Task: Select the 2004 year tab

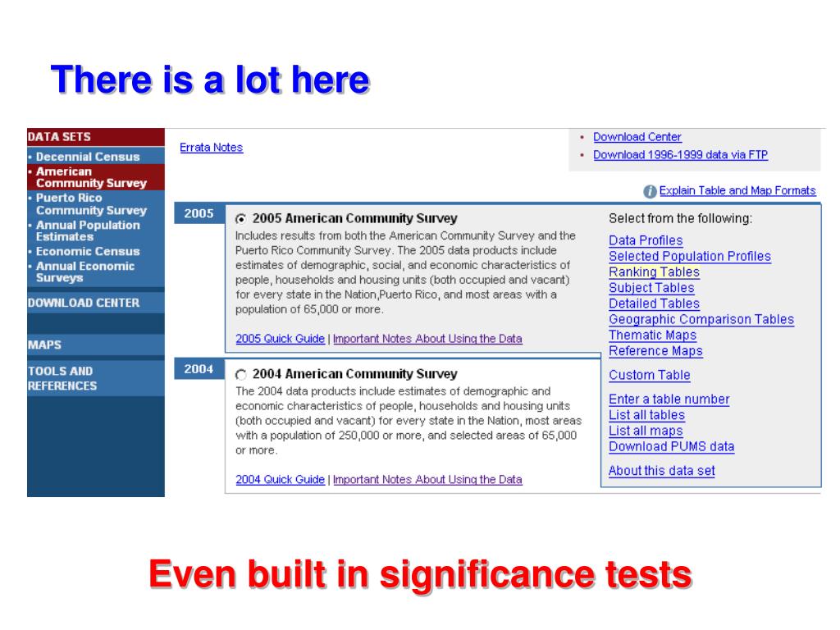Action: coord(199,369)
